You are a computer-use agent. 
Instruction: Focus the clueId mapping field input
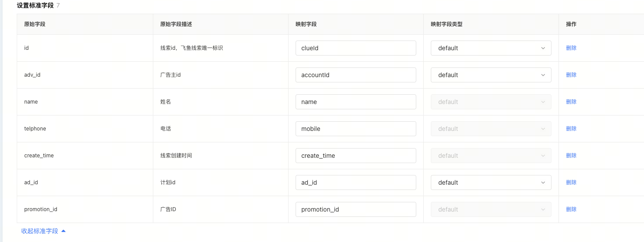[356, 48]
